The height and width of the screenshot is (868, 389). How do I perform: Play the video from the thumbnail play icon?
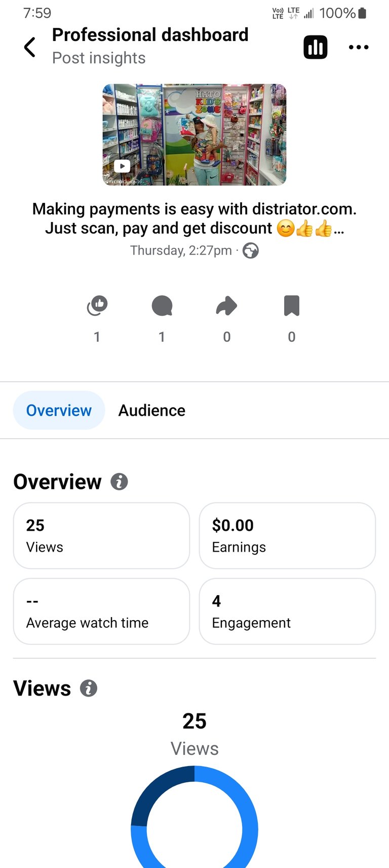pyautogui.click(x=122, y=166)
